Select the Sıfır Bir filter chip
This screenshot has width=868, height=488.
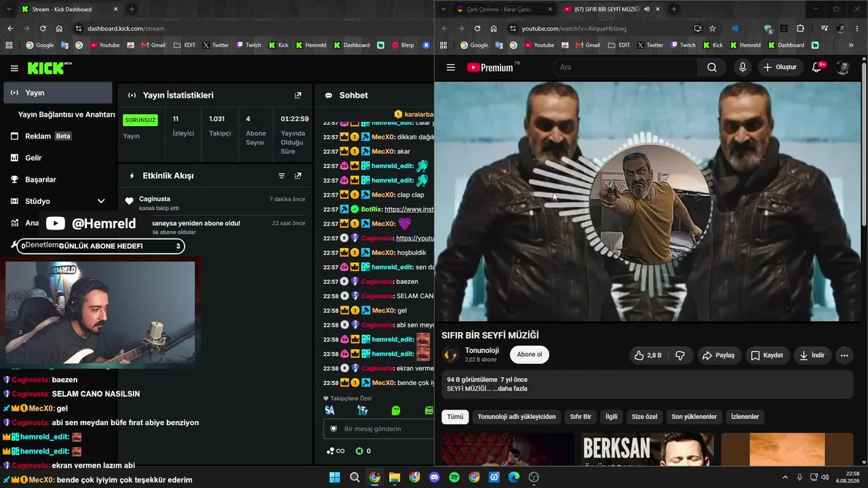580,417
